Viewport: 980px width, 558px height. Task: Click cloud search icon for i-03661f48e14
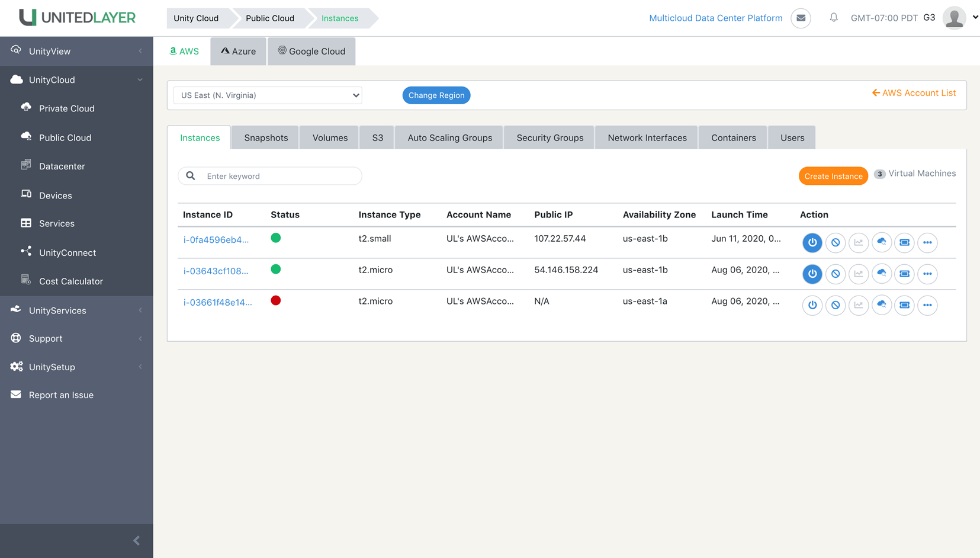881,305
